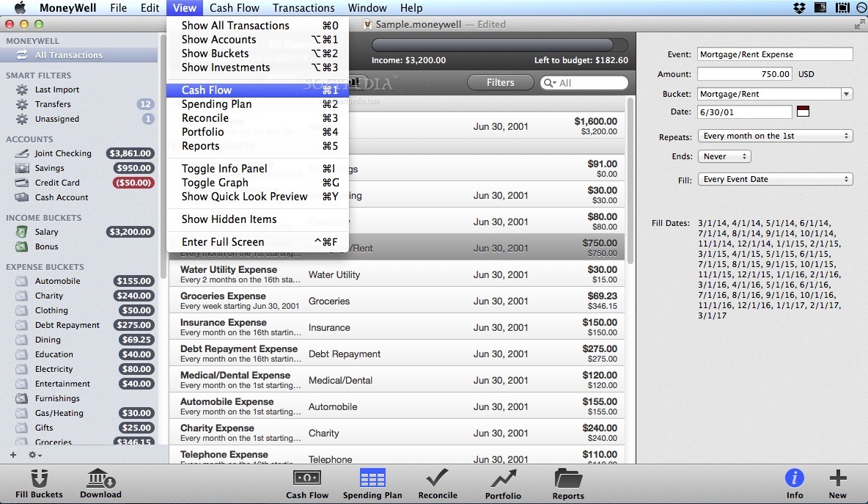Open the Ends dropdown showing Never
868x504 pixels.
coord(724,156)
